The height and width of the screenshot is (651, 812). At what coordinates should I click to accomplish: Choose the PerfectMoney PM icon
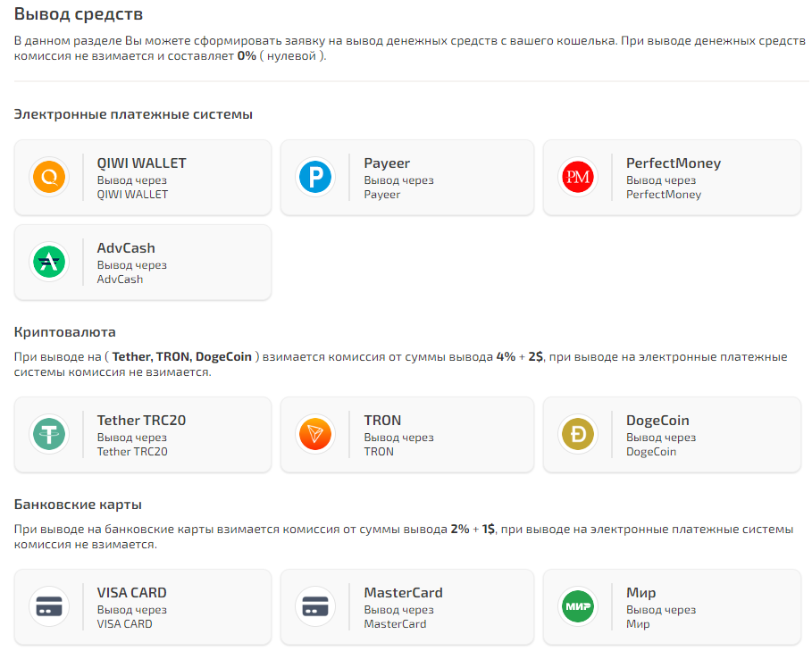click(578, 176)
